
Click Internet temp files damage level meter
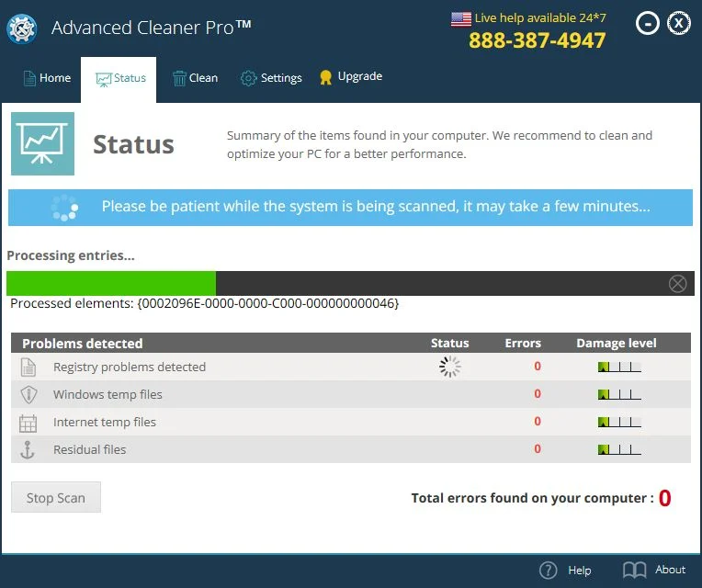(x=619, y=422)
